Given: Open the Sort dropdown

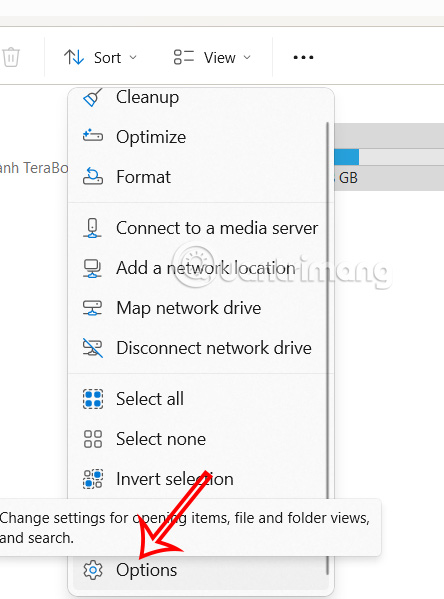Looking at the screenshot, I should pyautogui.click(x=100, y=58).
